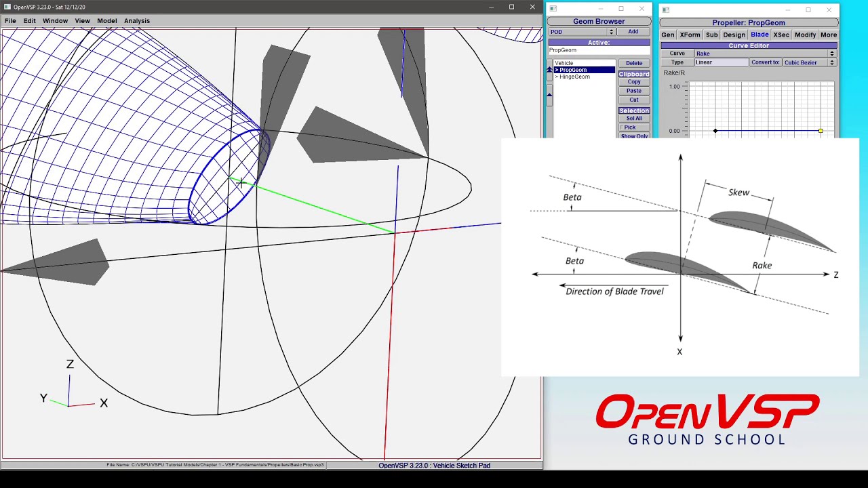
Task: Click the File Name path in status bar
Action: [215, 465]
